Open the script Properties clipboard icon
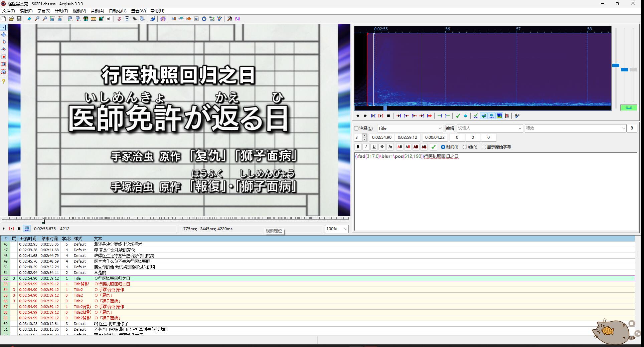The width and height of the screenshot is (644, 347). (127, 19)
